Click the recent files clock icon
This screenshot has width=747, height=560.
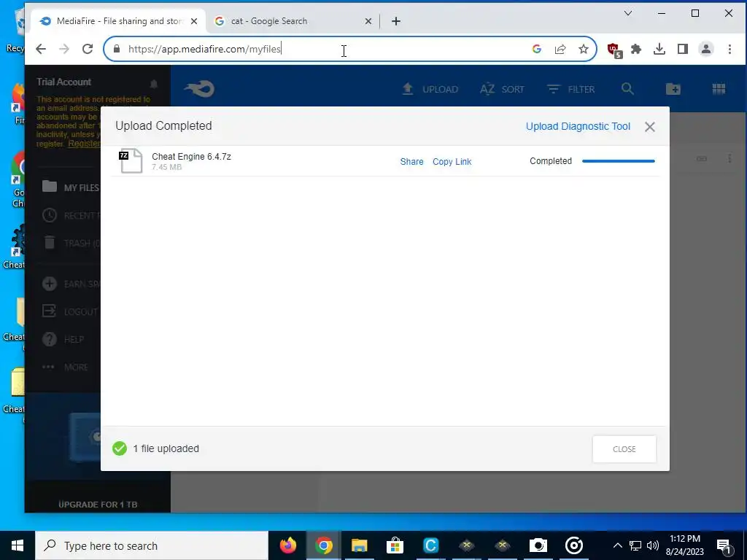(x=50, y=215)
